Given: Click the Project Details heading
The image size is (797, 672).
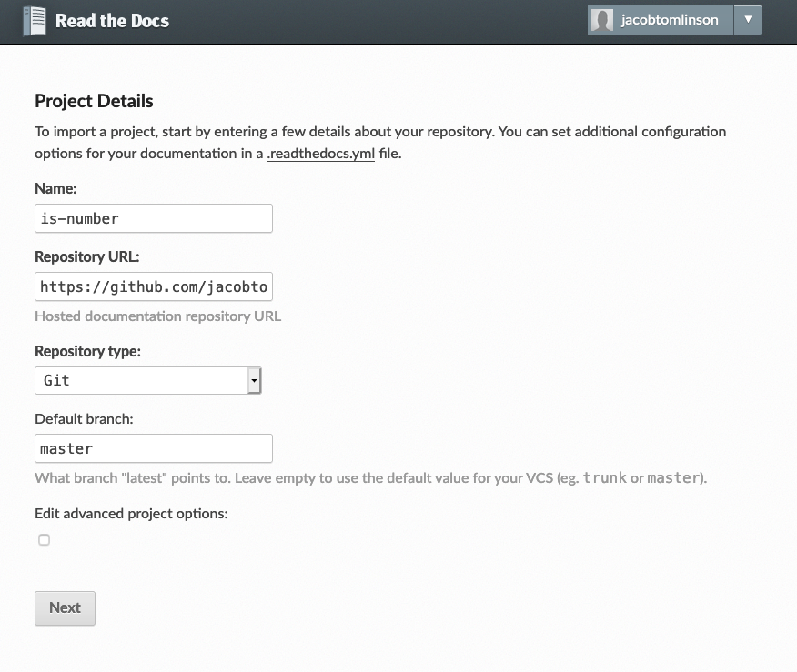Looking at the screenshot, I should (94, 101).
